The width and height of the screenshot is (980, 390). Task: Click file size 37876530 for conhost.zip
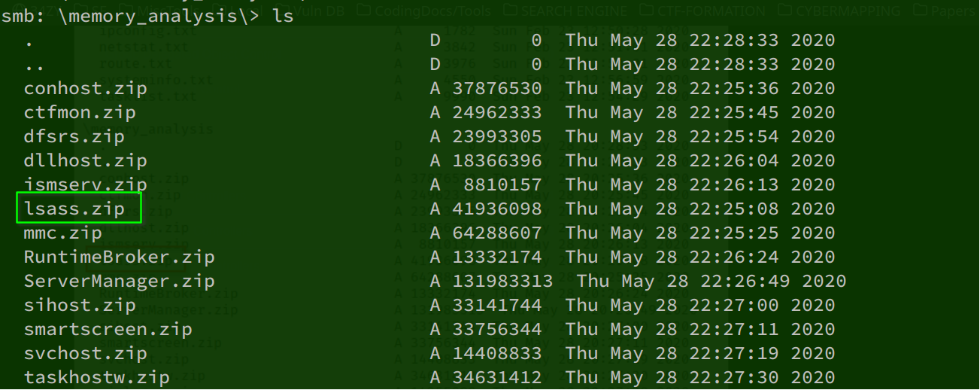click(x=497, y=89)
